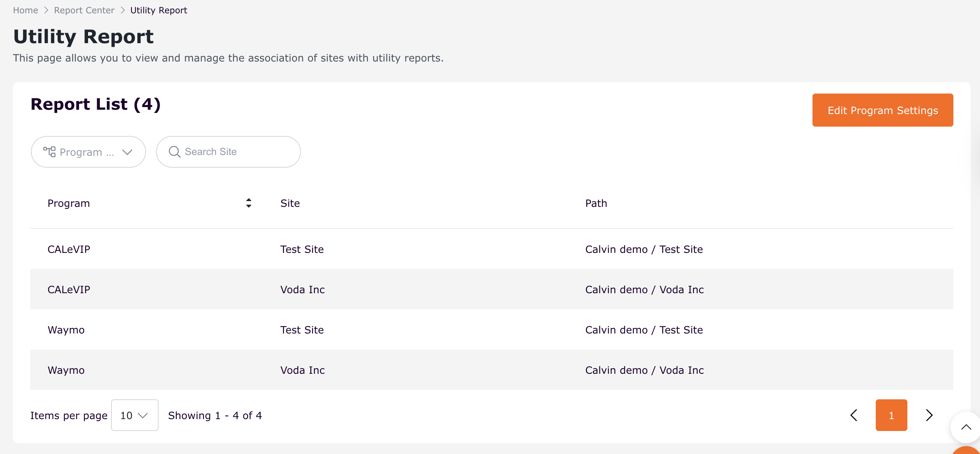Select page 1 in pagination
Image resolution: width=980 pixels, height=454 pixels.
coord(891,415)
